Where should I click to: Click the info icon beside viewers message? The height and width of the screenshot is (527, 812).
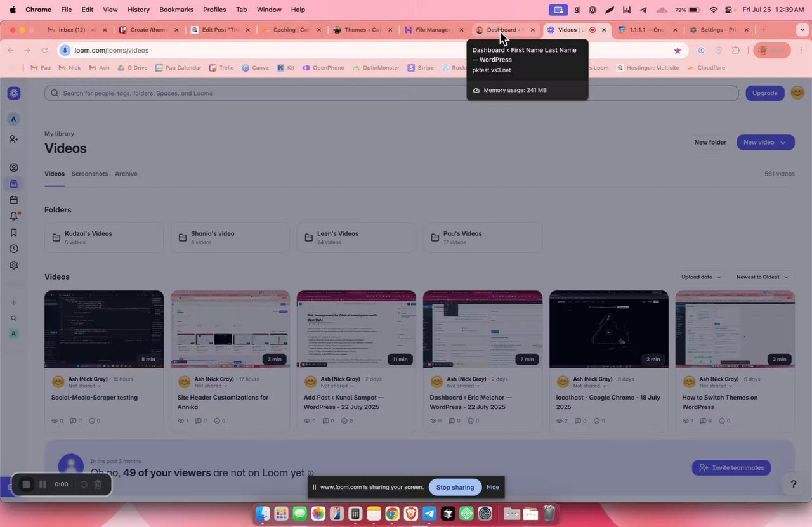[311, 473]
